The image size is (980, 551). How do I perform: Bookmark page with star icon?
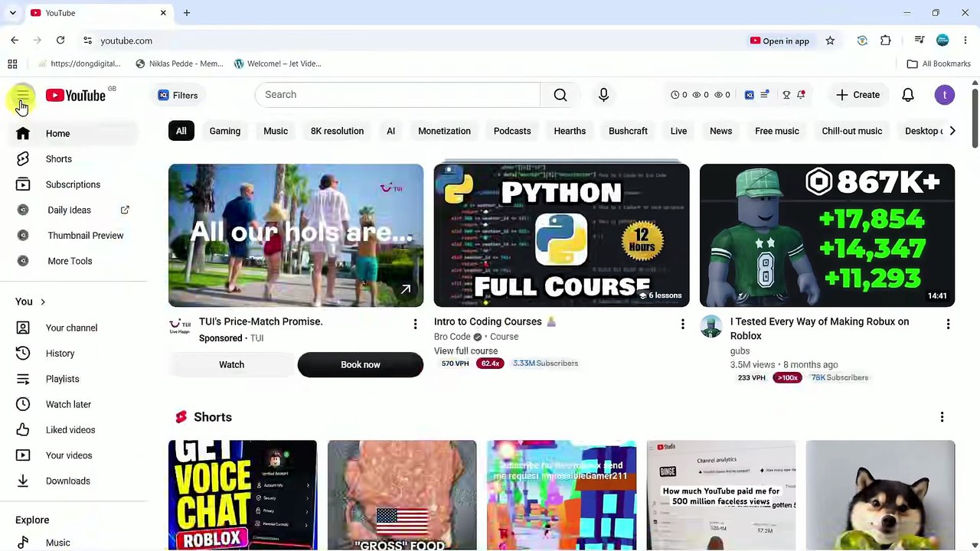tap(830, 41)
